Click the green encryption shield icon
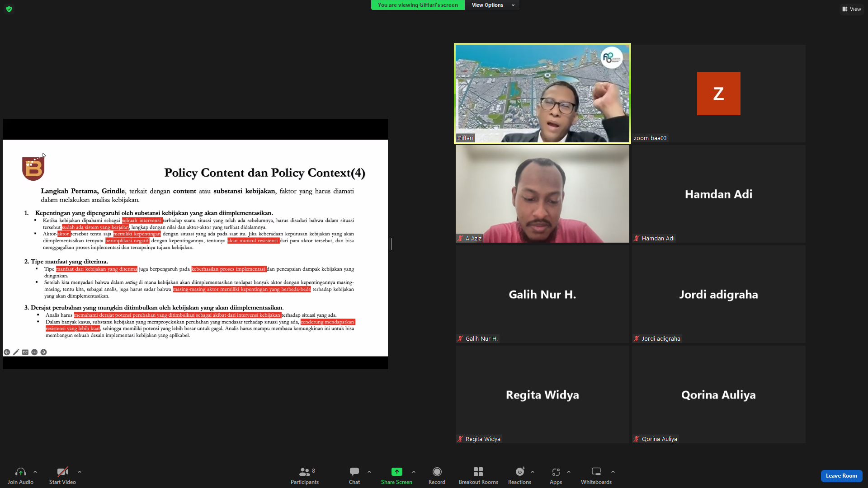Image resolution: width=868 pixels, height=488 pixels. [x=9, y=9]
